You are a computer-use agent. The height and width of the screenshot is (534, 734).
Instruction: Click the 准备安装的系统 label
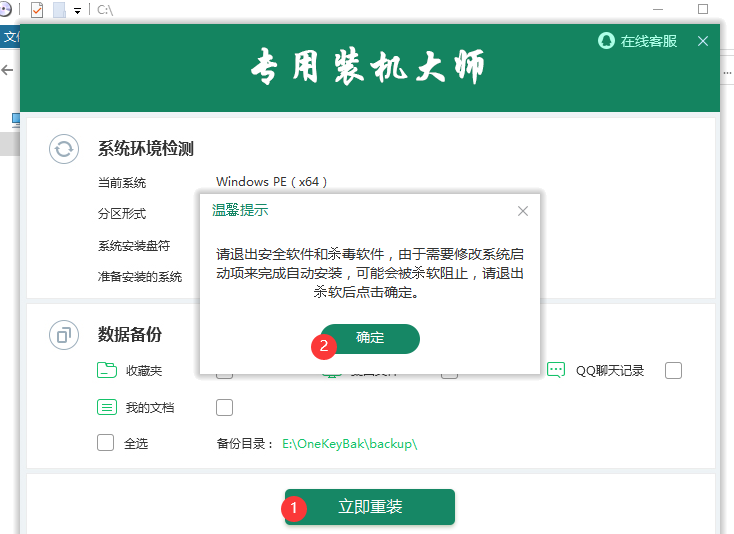click(x=140, y=277)
